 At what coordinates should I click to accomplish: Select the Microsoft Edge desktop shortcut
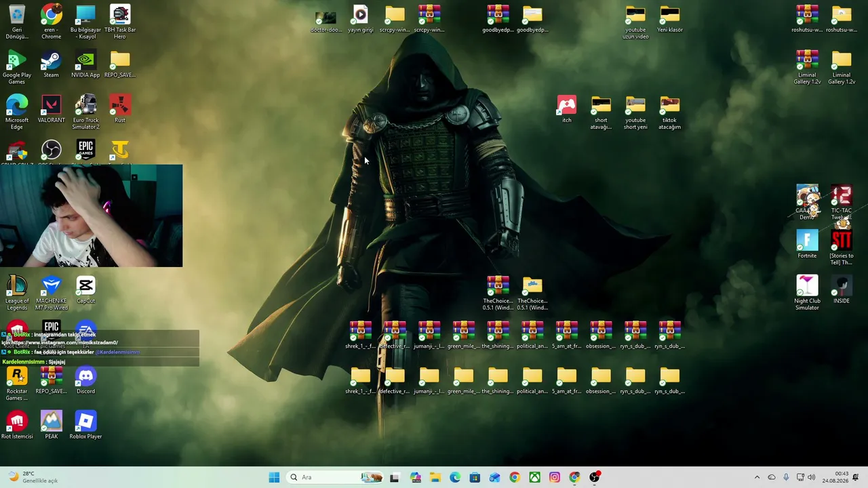17,112
